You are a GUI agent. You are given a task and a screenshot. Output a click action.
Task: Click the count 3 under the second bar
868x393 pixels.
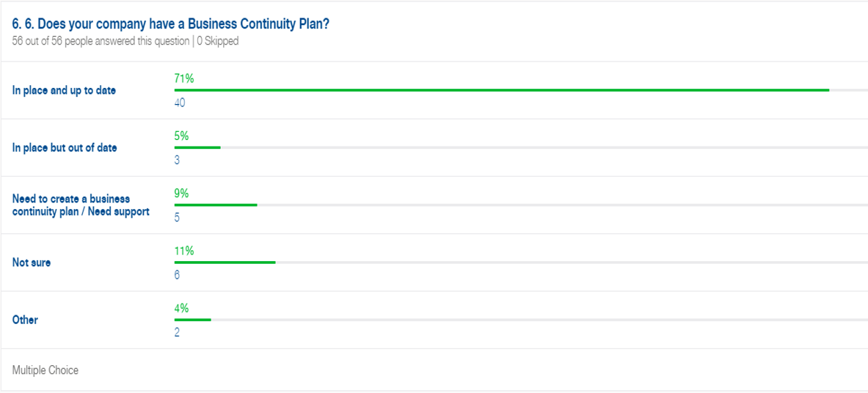(177, 161)
